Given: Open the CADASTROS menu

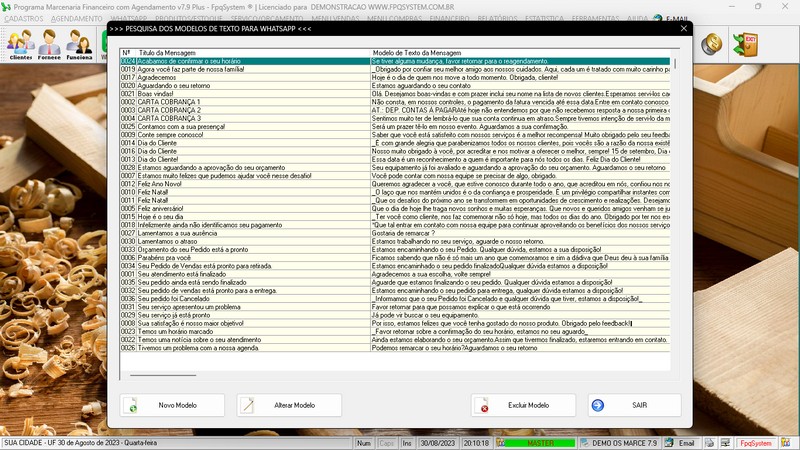Looking at the screenshot, I should tap(23, 18).
